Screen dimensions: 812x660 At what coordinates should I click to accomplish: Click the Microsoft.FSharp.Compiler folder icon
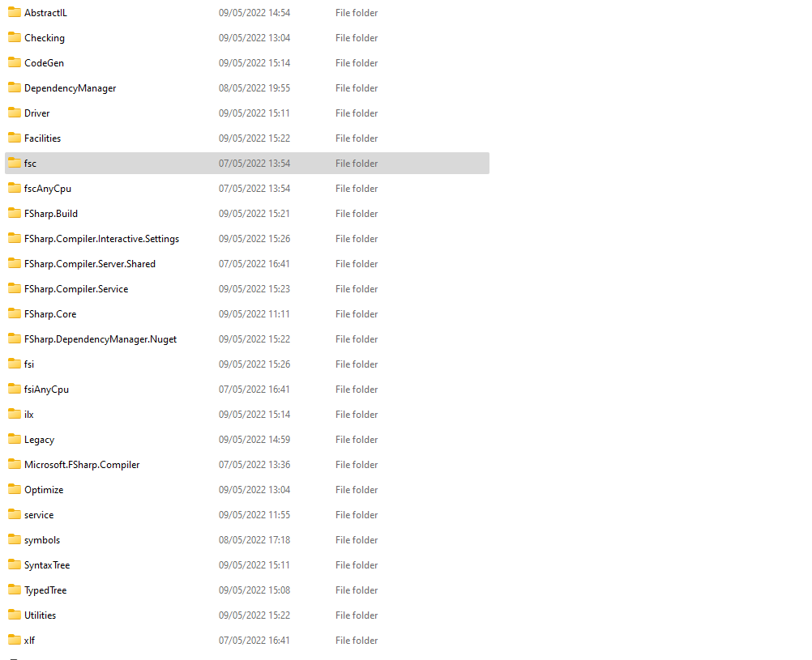click(x=15, y=464)
